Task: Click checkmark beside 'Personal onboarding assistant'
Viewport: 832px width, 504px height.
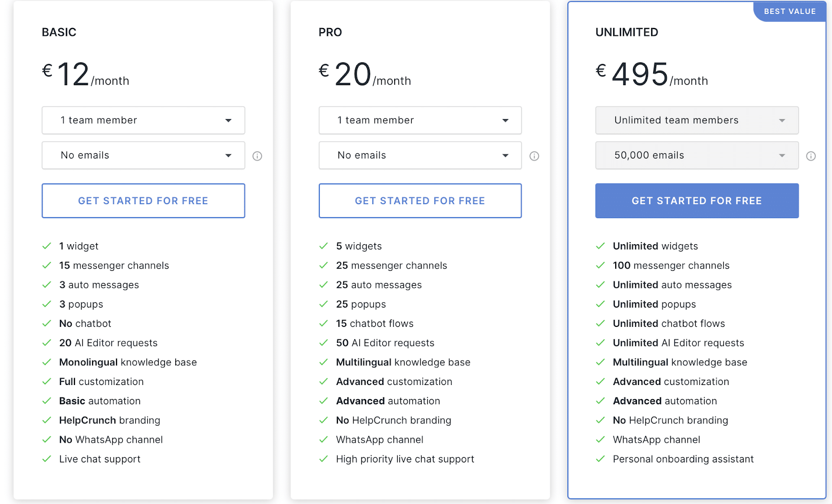Action: coord(600,459)
